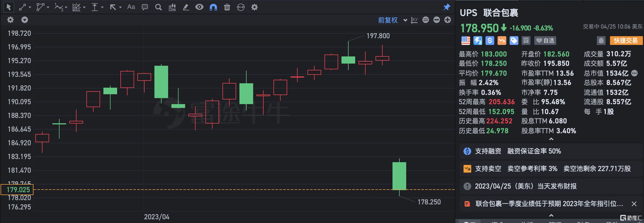Image resolution: width=644 pixels, height=223 pixels.
Task: Click the 股息率TTM 3.40% value
Action: (x=566, y=131)
